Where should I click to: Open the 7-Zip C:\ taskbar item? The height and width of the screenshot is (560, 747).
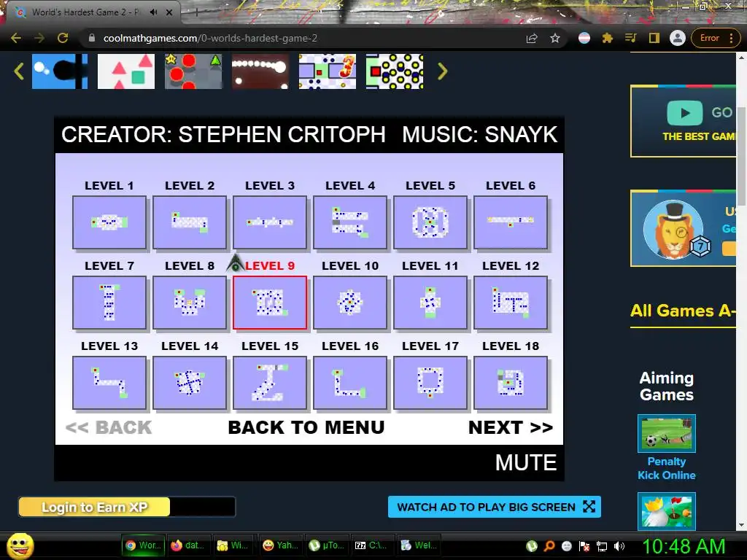[371, 545]
